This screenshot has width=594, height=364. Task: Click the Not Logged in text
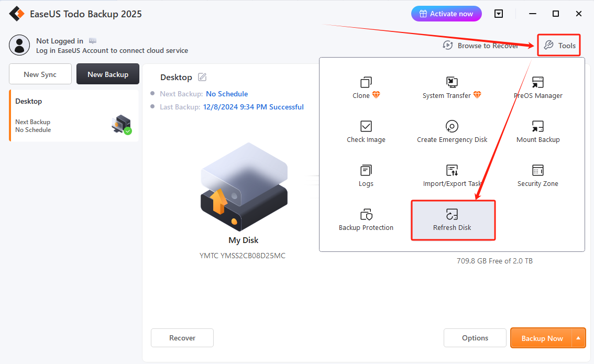click(x=60, y=41)
